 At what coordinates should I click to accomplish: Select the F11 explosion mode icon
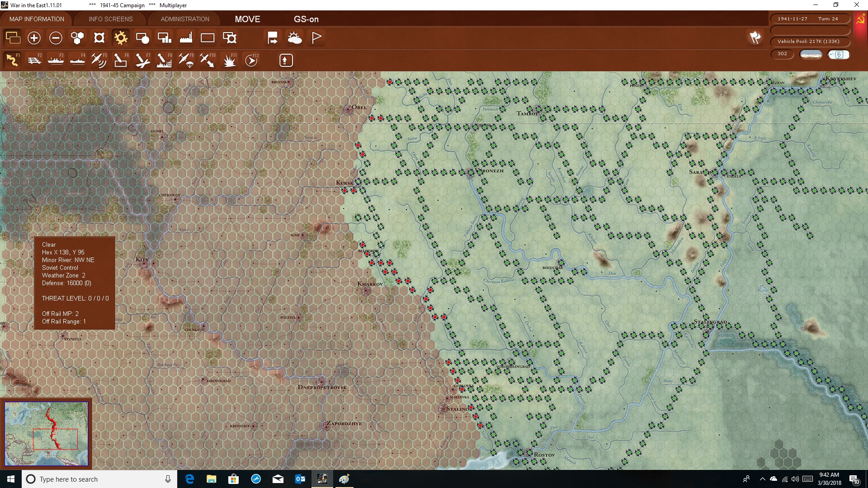pyautogui.click(x=230, y=60)
